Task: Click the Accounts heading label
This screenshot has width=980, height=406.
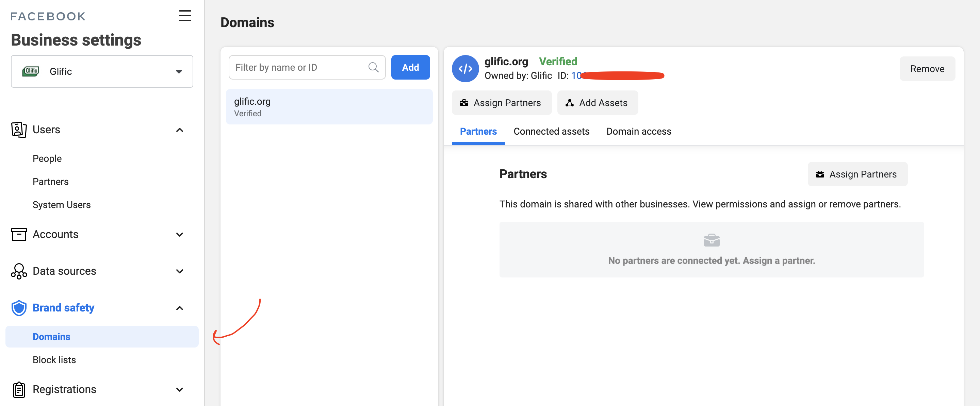Action: tap(55, 234)
